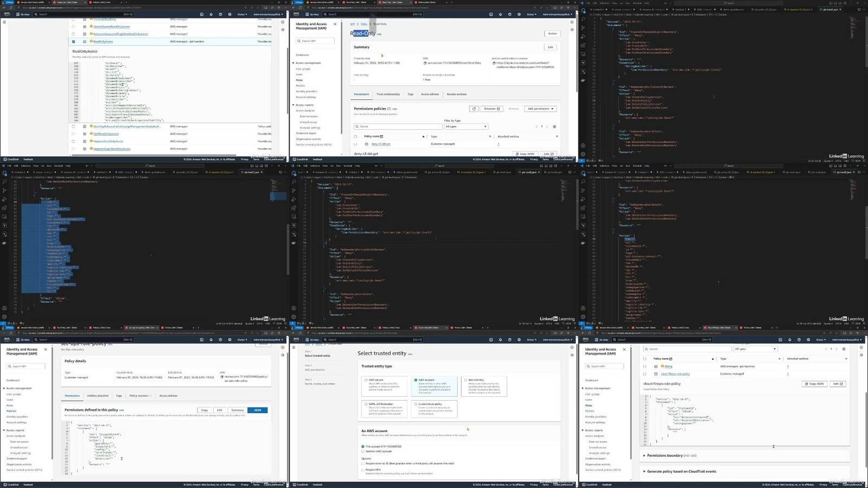
Task: Open the help icon on ReadOnlyAccess policy list page
Action: 220,14
